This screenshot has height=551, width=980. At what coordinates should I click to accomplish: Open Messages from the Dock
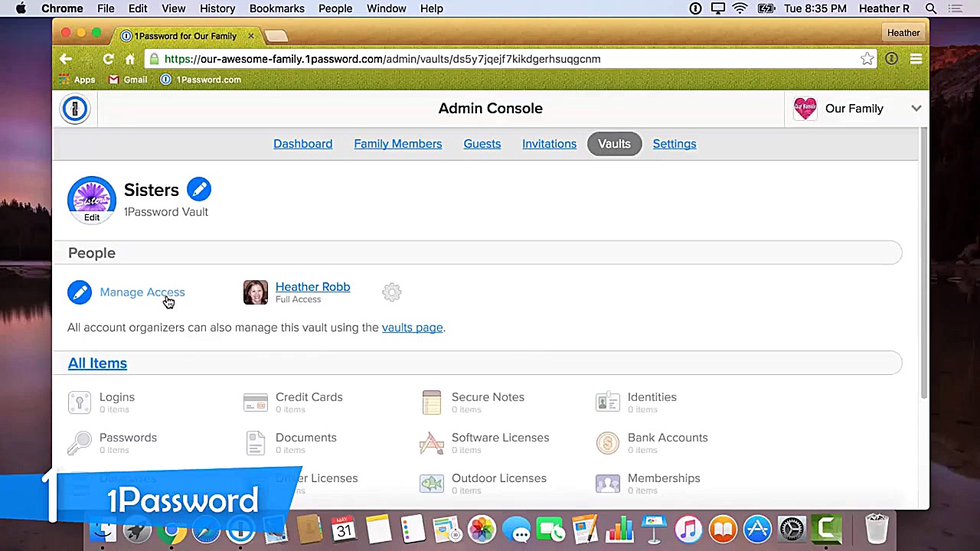pos(516,529)
